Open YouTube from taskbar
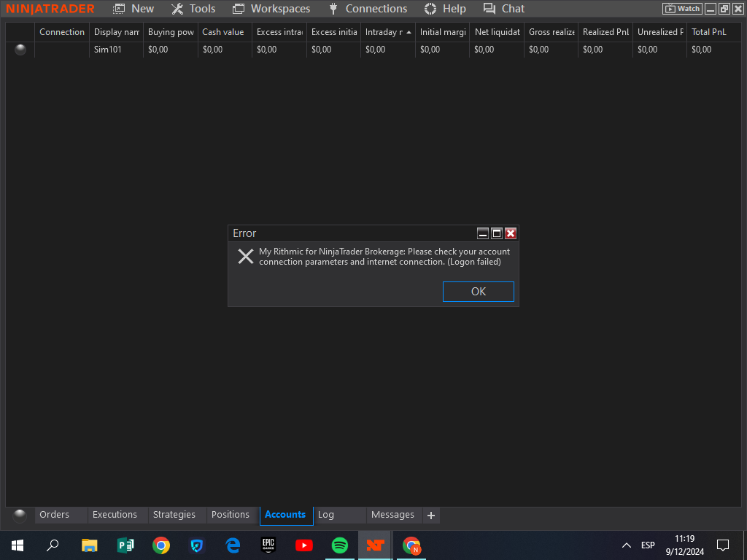747x560 pixels. tap(304, 545)
